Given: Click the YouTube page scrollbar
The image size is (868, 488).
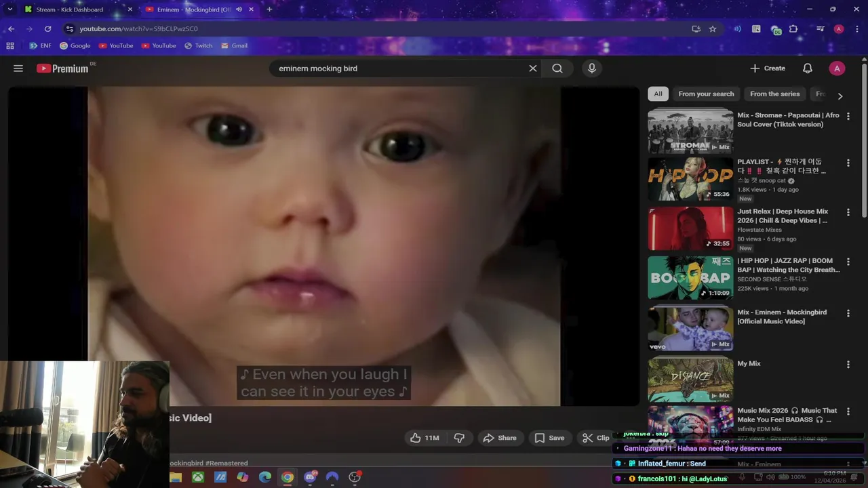Looking at the screenshot, I should pyautogui.click(x=865, y=141).
